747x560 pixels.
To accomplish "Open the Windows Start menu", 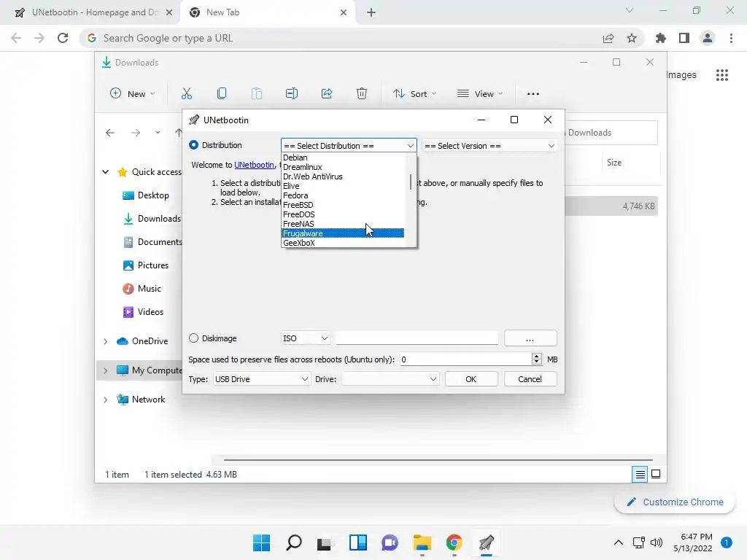I will 262,542.
